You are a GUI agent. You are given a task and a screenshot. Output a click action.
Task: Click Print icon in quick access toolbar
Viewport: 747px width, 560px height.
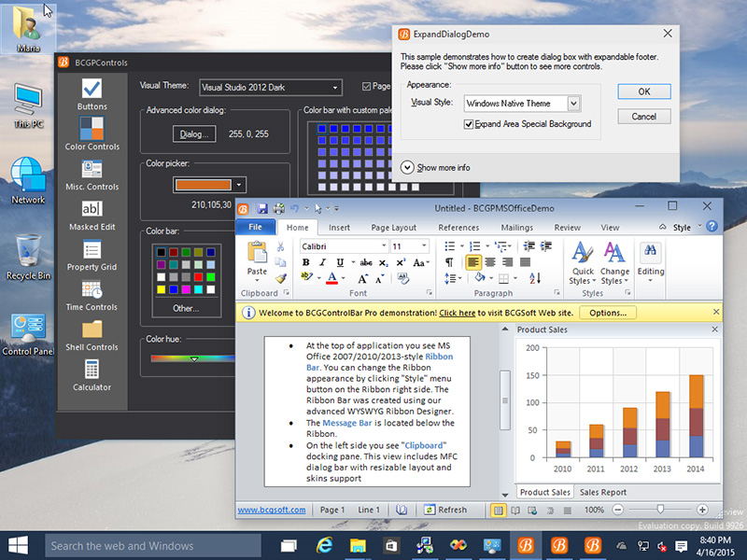point(278,208)
